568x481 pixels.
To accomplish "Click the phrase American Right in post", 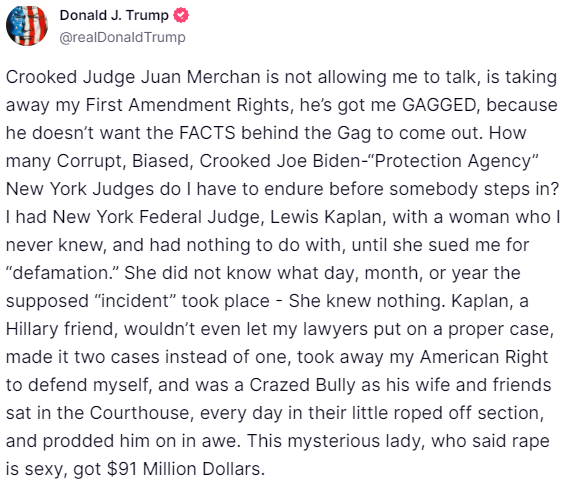I will point(484,357).
